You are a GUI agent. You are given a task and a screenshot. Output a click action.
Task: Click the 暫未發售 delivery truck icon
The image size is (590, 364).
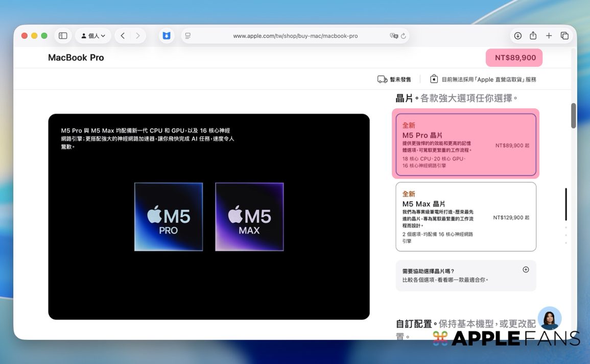pos(382,79)
